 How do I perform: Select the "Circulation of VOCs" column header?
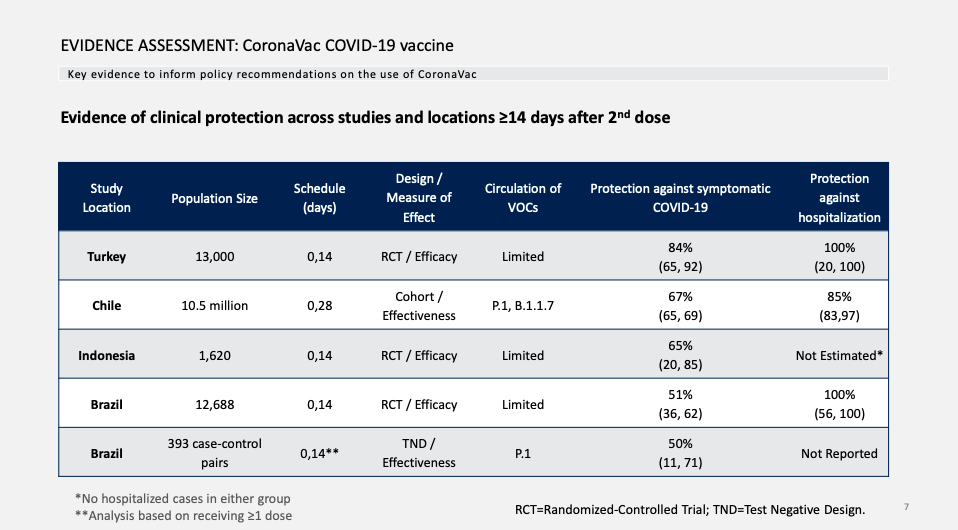pyautogui.click(x=522, y=198)
